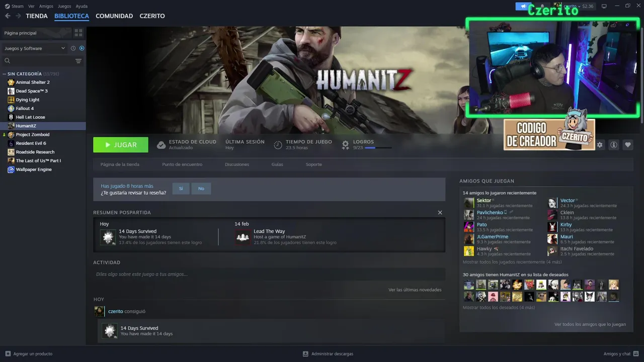
Task: Click the Hell Let Loose game icon
Action: 11,117
